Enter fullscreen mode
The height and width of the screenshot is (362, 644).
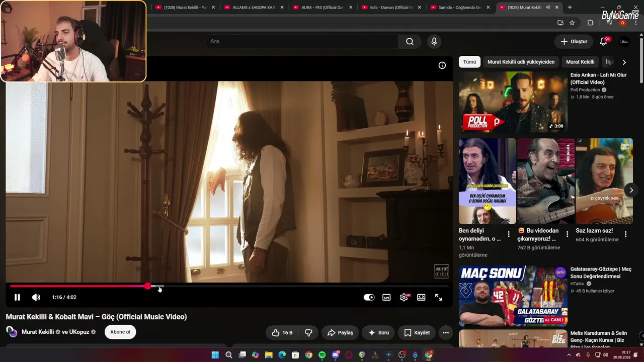[x=439, y=297]
